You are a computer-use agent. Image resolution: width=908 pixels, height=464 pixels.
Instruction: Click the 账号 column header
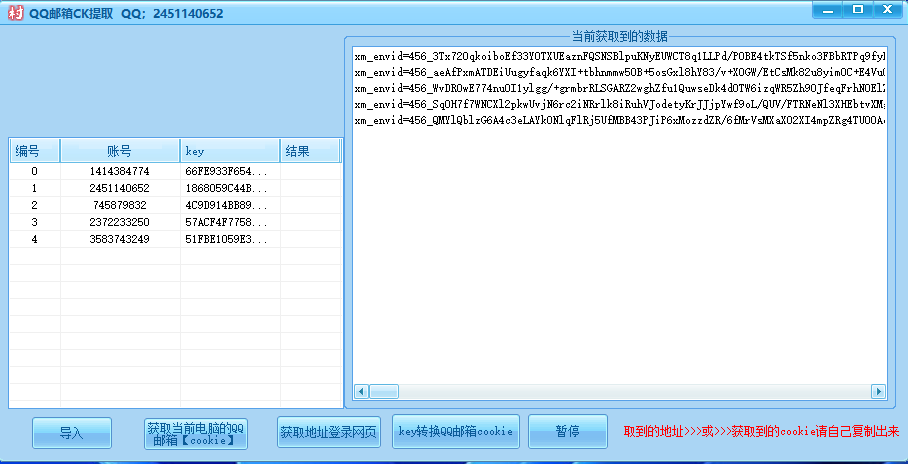click(x=120, y=151)
